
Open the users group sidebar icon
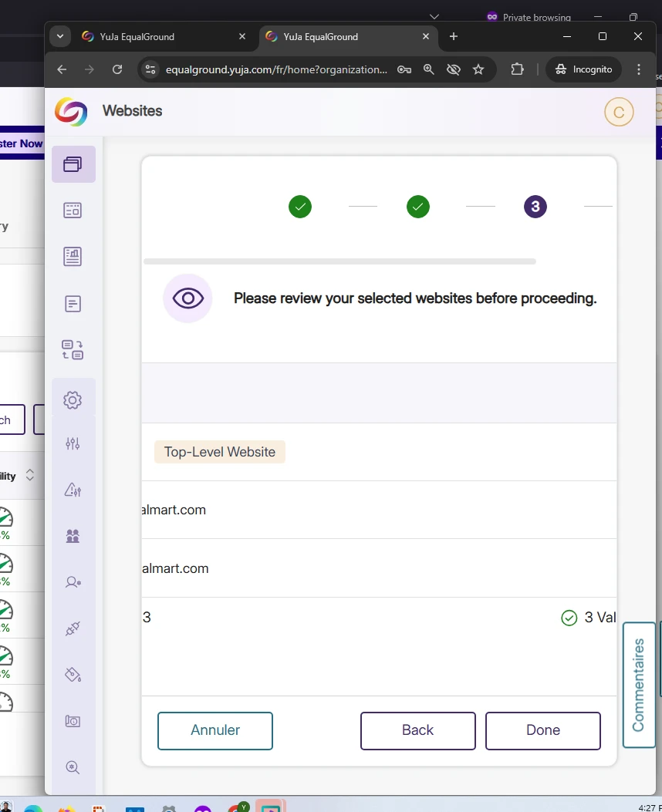(73, 536)
